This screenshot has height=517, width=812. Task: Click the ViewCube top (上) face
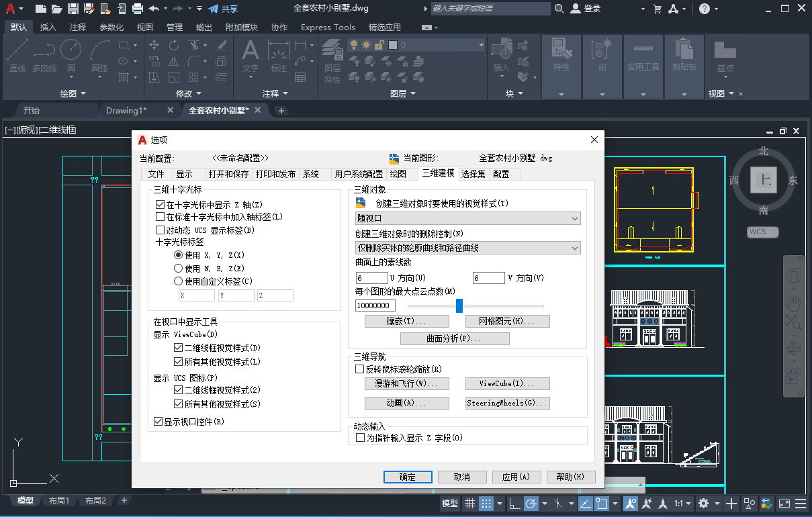[x=764, y=179]
